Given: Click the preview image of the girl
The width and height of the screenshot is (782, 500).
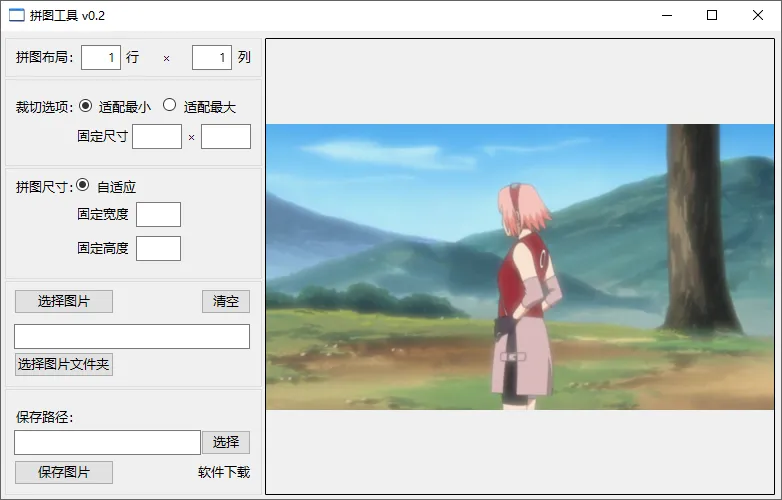Looking at the screenshot, I should coord(520,267).
